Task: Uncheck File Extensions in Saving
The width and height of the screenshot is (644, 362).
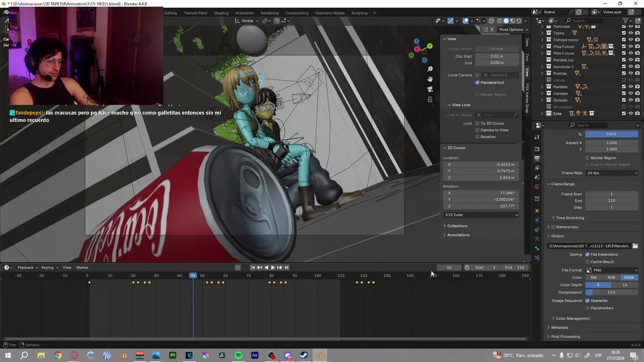Action: click(x=588, y=254)
